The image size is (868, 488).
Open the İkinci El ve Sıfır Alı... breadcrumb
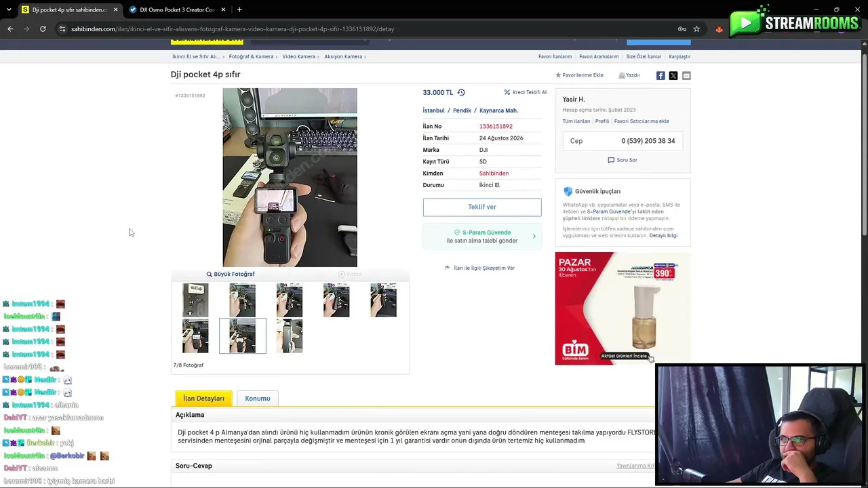coord(196,57)
